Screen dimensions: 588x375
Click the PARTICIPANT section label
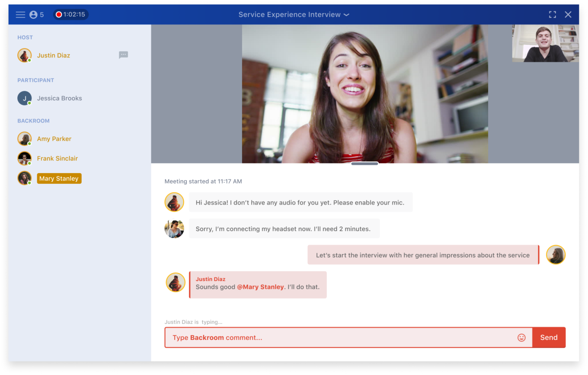pyautogui.click(x=36, y=80)
